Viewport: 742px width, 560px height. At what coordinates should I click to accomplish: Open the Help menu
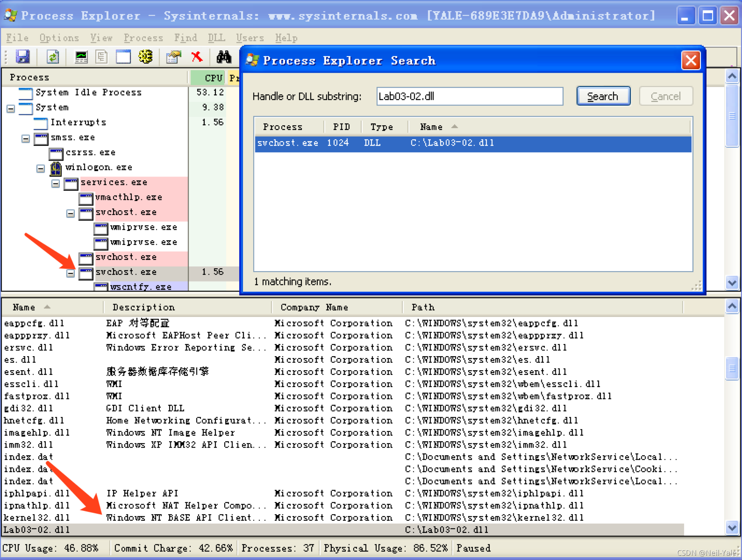[x=286, y=38]
